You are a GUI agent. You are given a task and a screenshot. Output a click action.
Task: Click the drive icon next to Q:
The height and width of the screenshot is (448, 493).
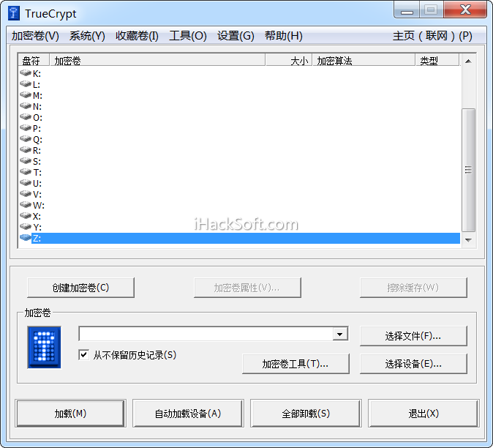point(25,139)
